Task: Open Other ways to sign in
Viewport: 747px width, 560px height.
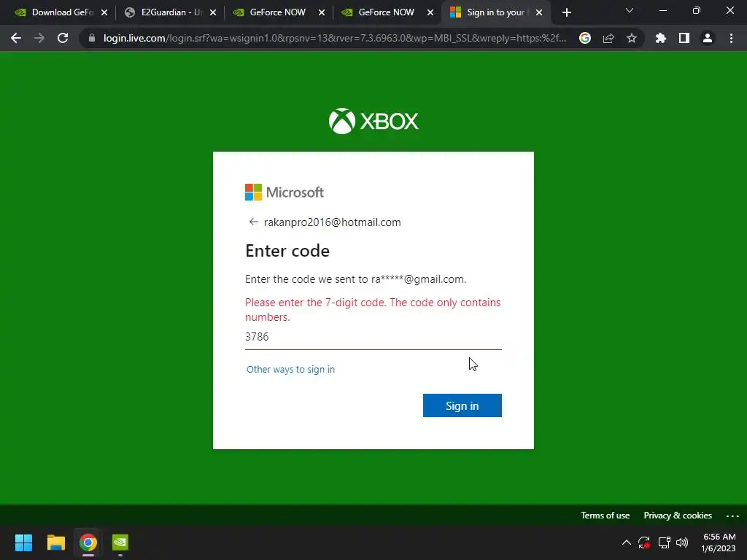Action: pyautogui.click(x=290, y=370)
